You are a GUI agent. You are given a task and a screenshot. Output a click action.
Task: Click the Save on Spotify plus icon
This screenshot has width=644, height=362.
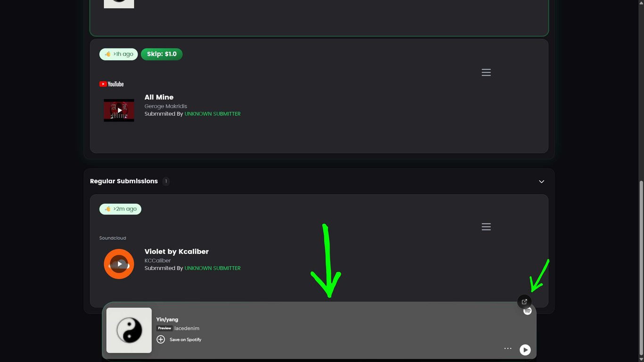(x=161, y=339)
